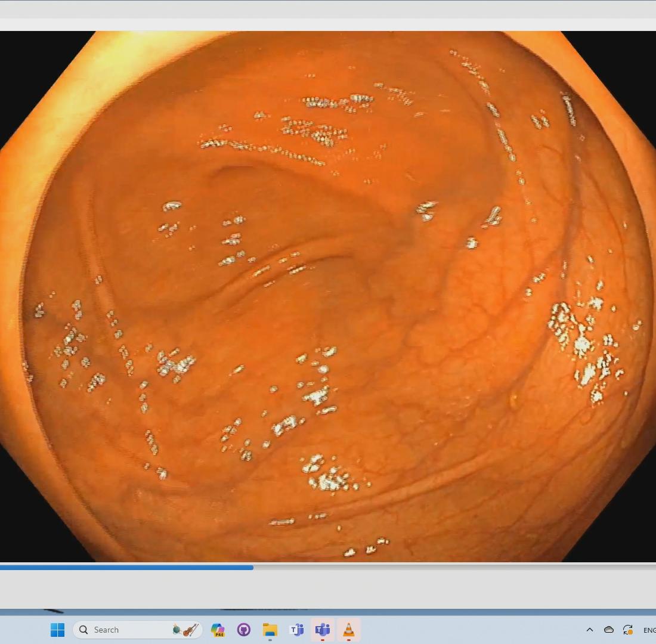Click the search highlights illustration in Search box
This screenshot has width=656, height=644.
(x=185, y=629)
